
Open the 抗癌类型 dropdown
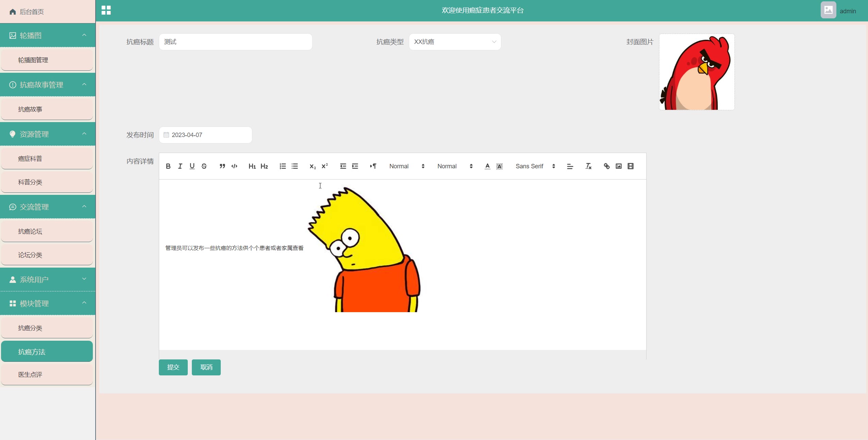pyautogui.click(x=454, y=42)
